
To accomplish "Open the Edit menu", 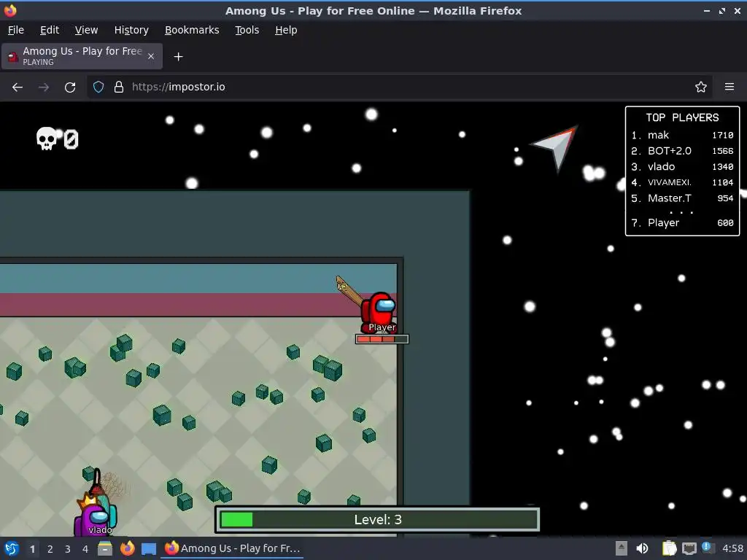I will click(50, 30).
